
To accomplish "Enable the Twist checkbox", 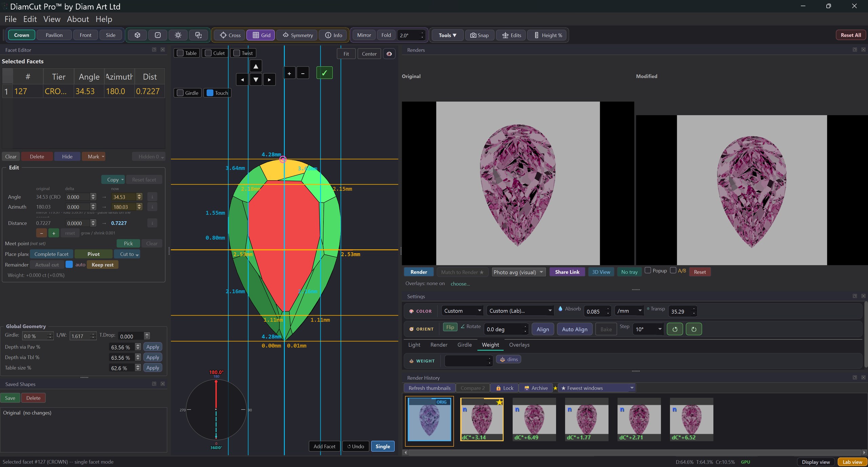I will 237,53.
